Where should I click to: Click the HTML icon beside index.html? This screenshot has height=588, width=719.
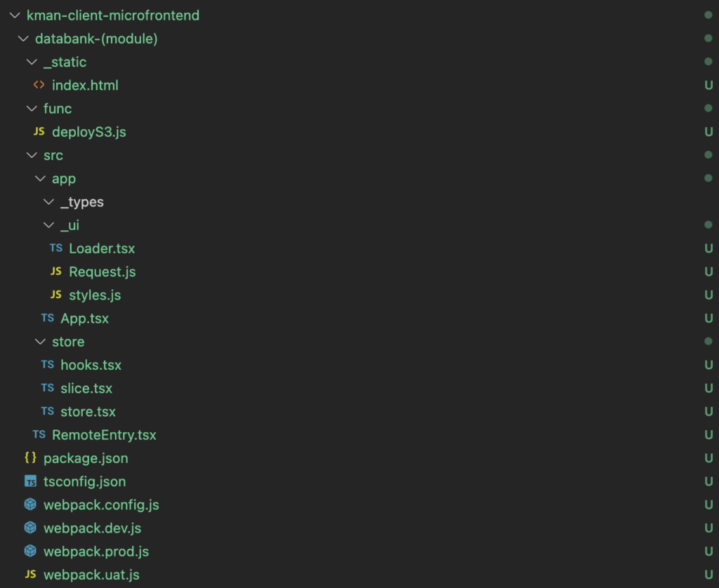click(39, 86)
